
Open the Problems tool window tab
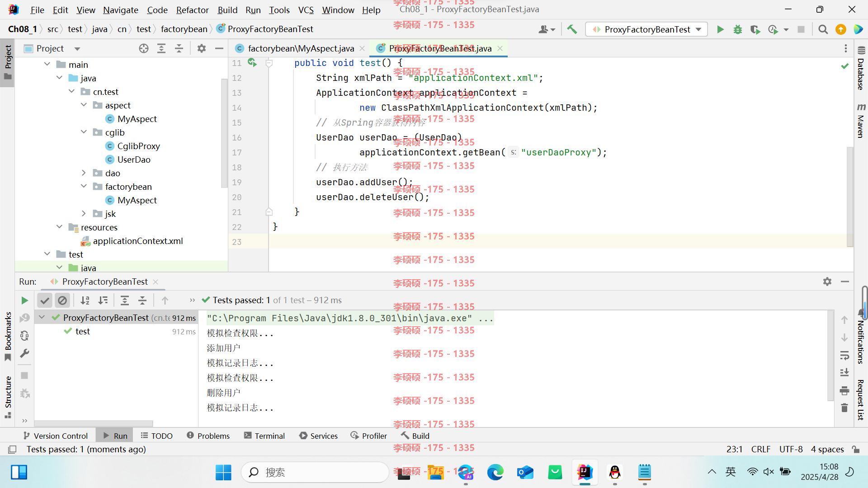(208, 436)
